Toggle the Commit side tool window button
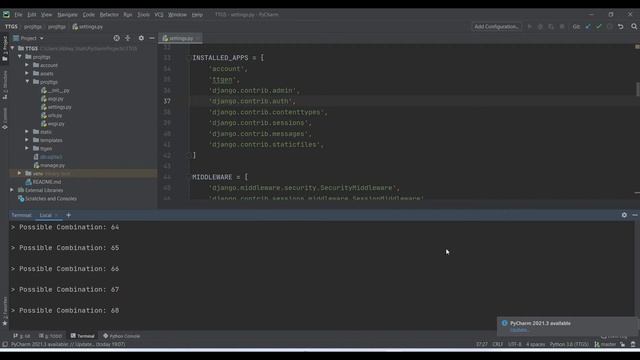The image size is (640, 360). 5,118
